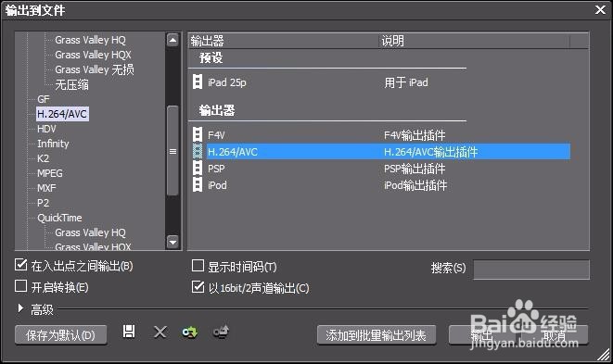Close the 输出到文件 dialog
This screenshot has width=613, height=364.
click(600, 10)
